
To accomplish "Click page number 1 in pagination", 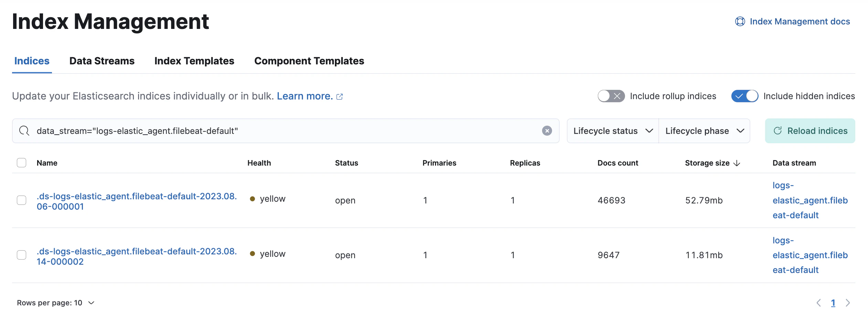I will (833, 303).
